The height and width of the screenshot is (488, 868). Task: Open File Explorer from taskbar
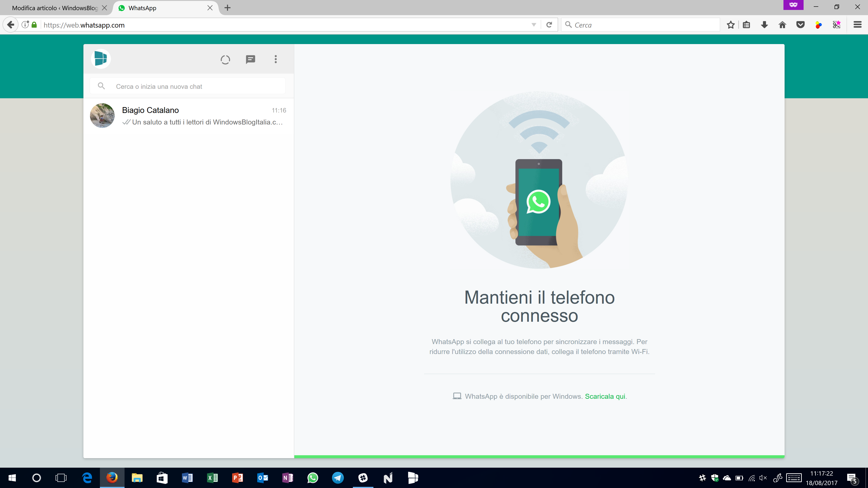137,478
